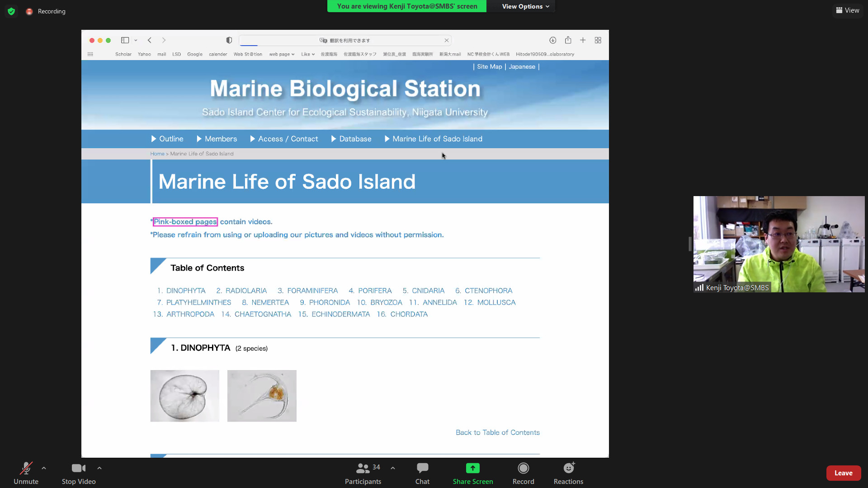Click Safari back arrow
The image size is (868, 488).
[150, 40]
